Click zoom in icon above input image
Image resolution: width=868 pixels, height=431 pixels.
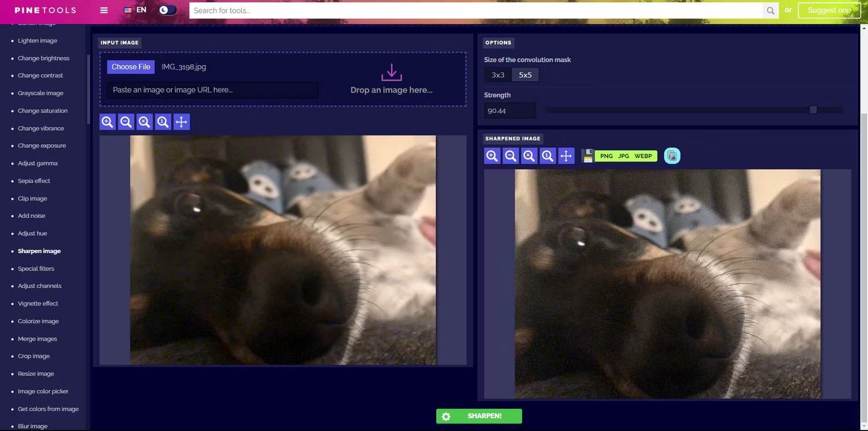tap(108, 122)
